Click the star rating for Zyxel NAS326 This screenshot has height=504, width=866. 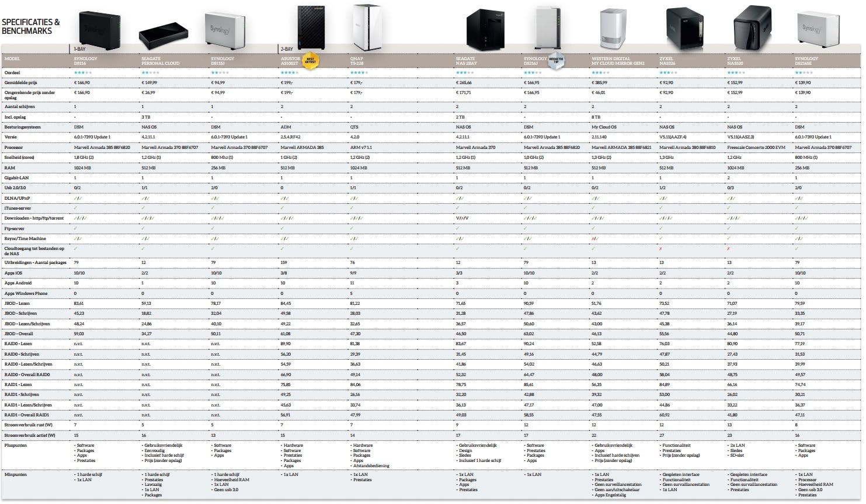click(x=668, y=73)
